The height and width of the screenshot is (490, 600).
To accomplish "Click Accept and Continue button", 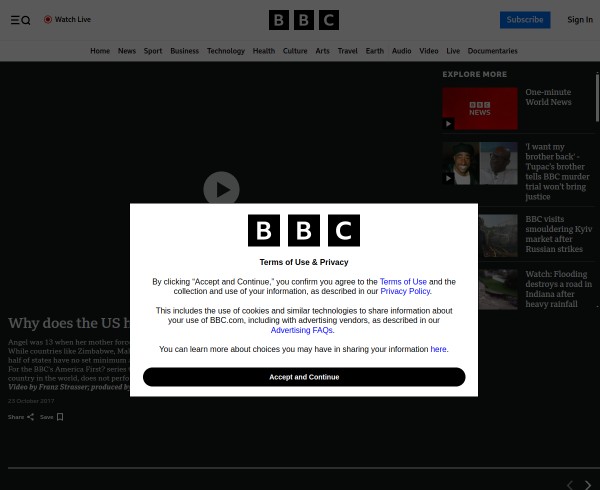I will coord(304,377).
